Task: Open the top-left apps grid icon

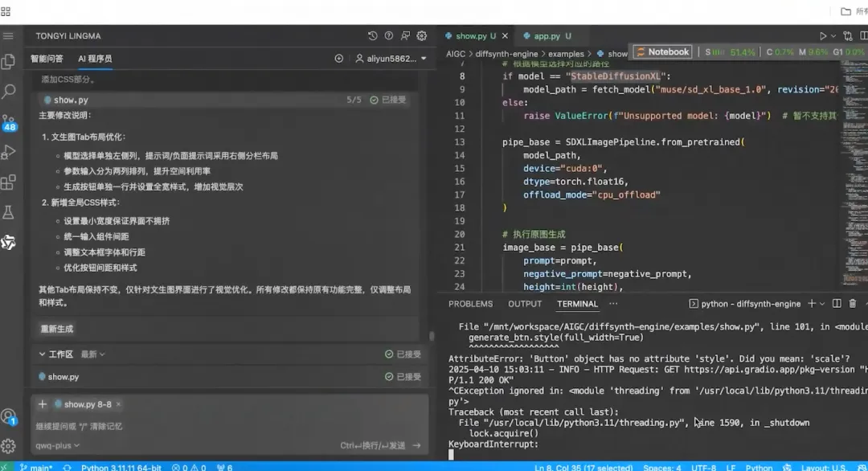Action: point(6,11)
